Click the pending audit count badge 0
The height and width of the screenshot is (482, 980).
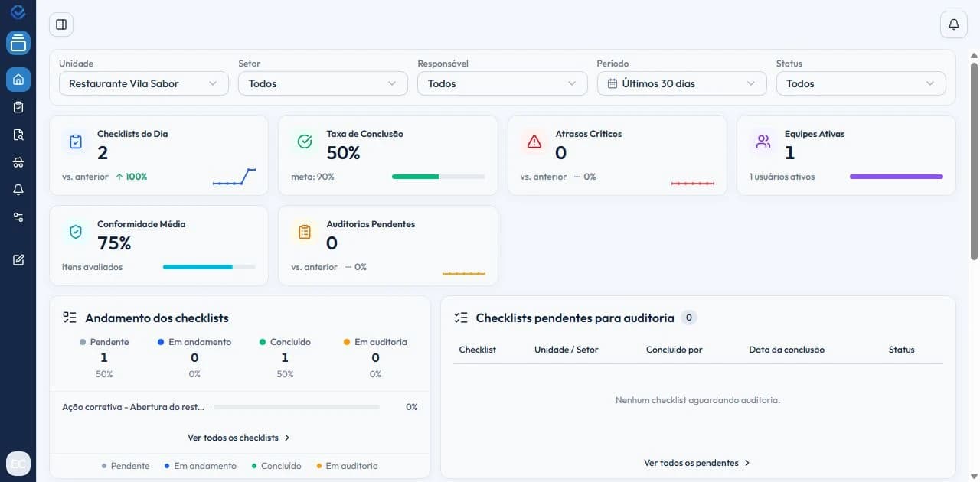point(689,318)
